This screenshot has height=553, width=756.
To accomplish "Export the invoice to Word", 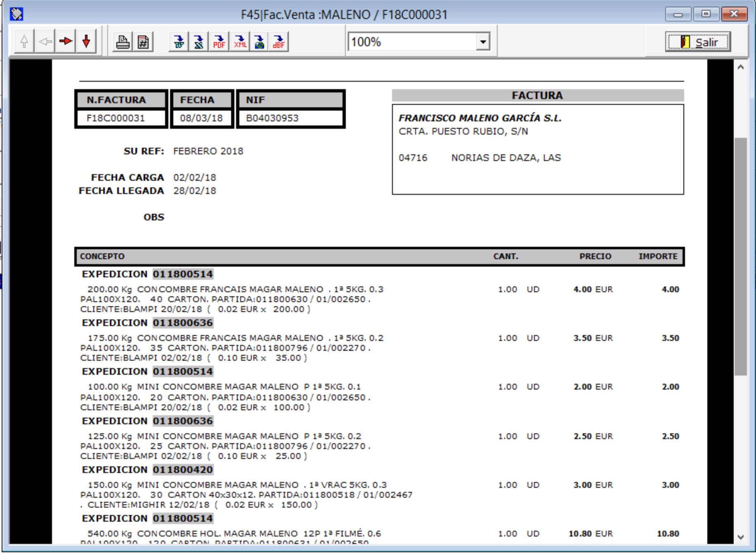I will tap(179, 42).
